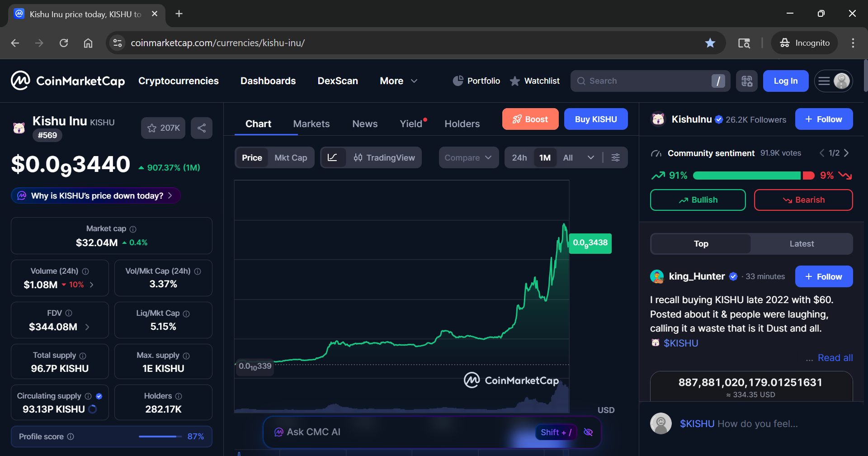868x456 pixels.
Task: Click Total supply info icon
Action: click(83, 356)
